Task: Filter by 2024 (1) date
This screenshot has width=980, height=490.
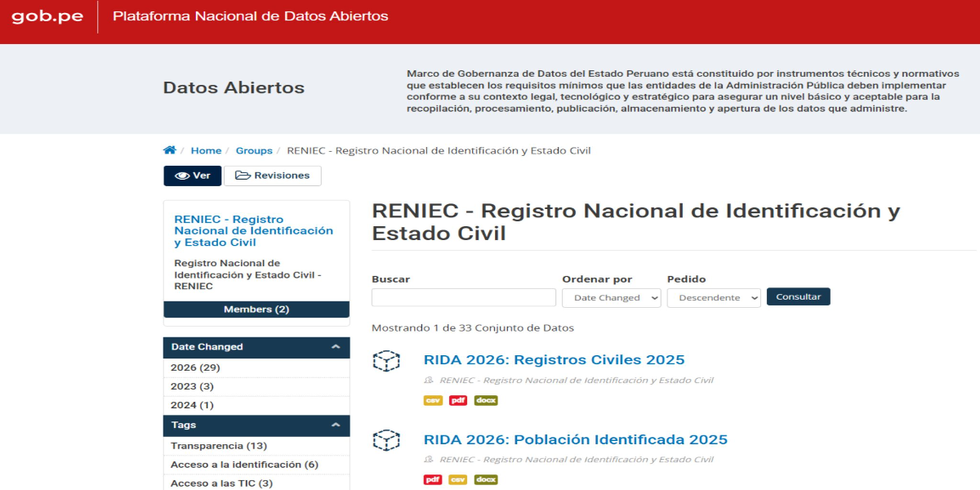Action: 192,405
